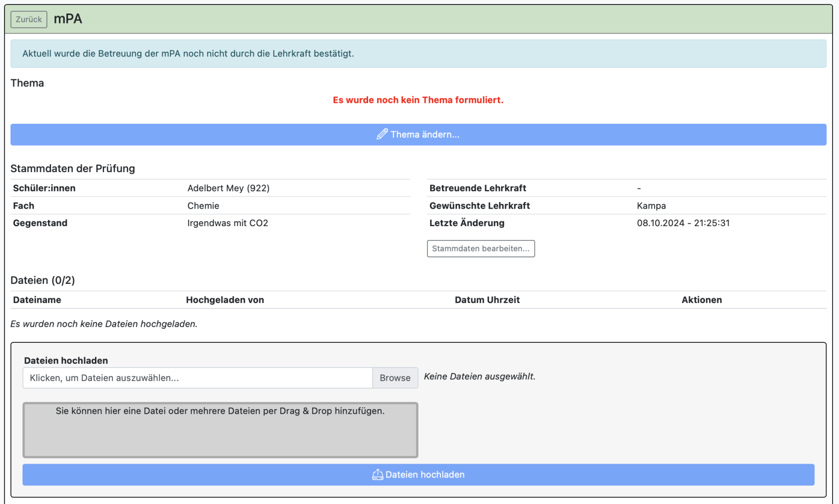This screenshot has height=504, width=839.
Task: Click Stammdaten bearbeiten... button
Action: (x=481, y=249)
